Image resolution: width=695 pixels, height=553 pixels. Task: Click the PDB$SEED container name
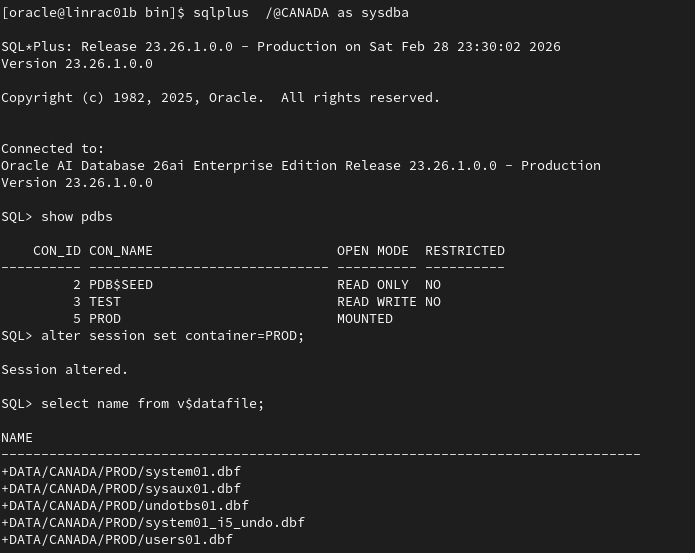[x=121, y=284]
